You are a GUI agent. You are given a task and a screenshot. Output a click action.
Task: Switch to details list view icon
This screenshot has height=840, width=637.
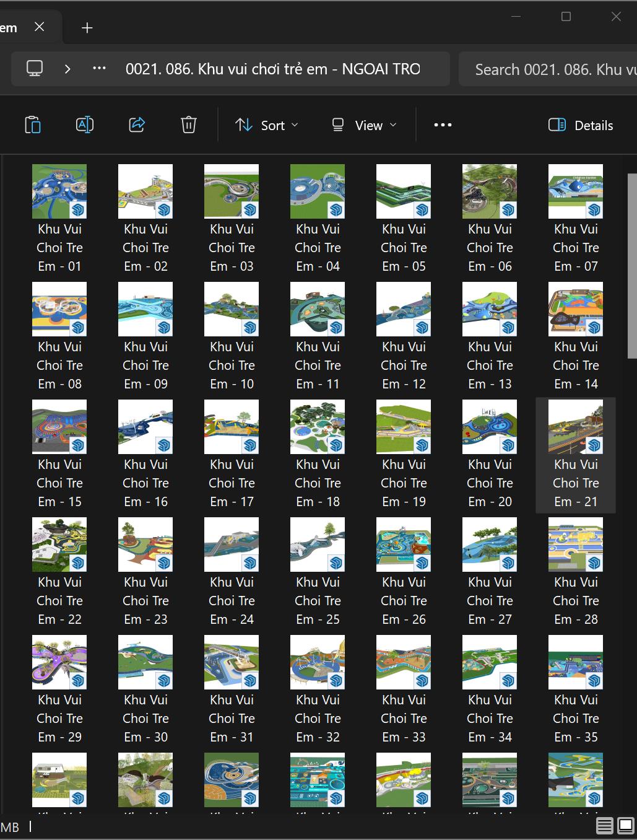click(605, 825)
